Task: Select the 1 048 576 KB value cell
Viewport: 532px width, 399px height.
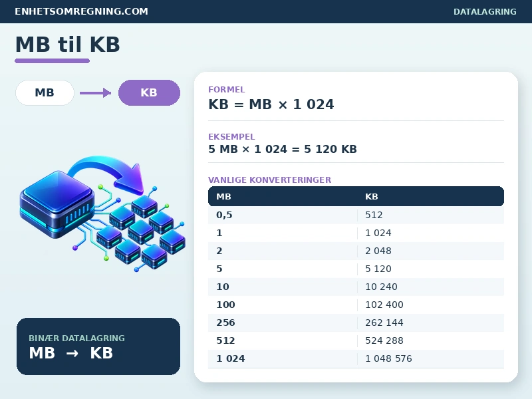Action: point(431,359)
